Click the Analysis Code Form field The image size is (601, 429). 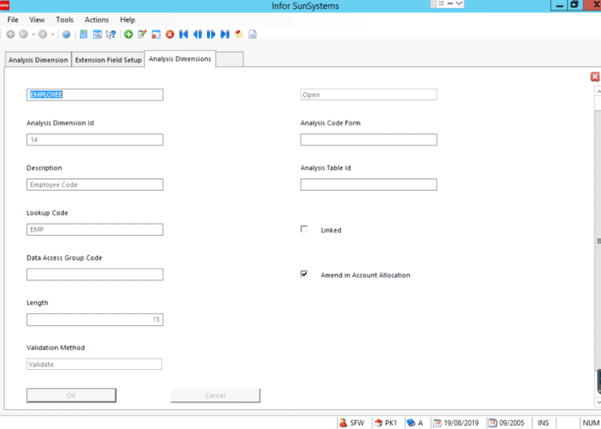coord(368,140)
